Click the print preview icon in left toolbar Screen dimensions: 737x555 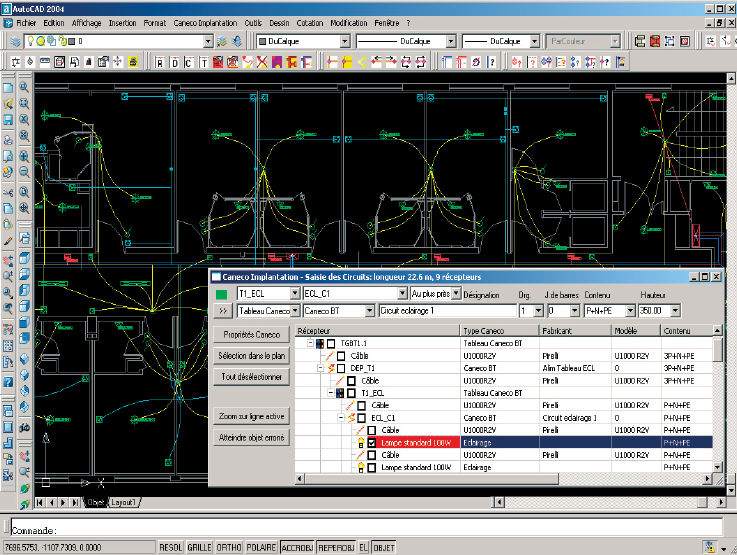pyautogui.click(x=8, y=156)
